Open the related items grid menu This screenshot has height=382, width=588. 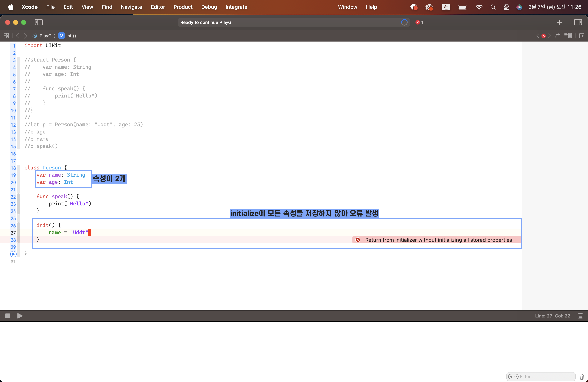click(6, 36)
